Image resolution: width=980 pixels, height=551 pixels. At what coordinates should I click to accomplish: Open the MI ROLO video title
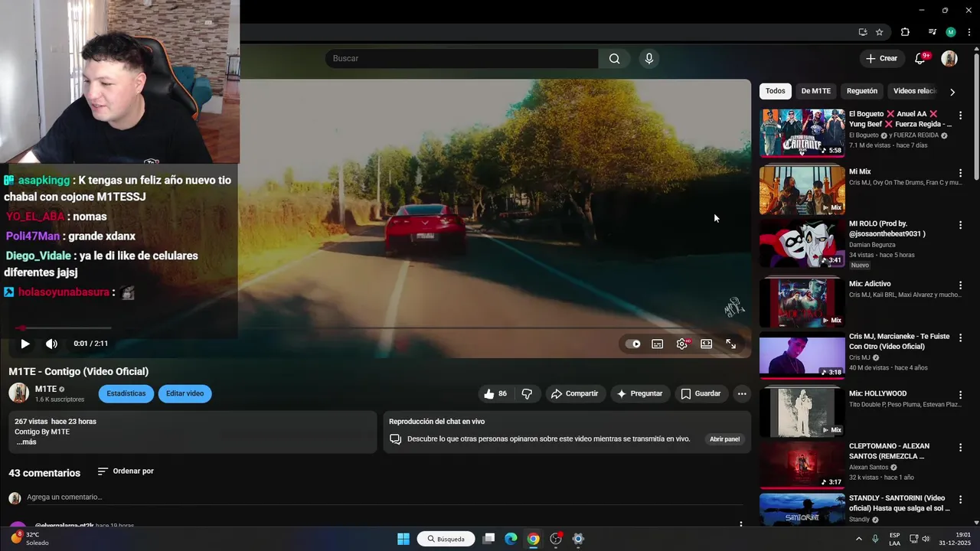[887, 229]
